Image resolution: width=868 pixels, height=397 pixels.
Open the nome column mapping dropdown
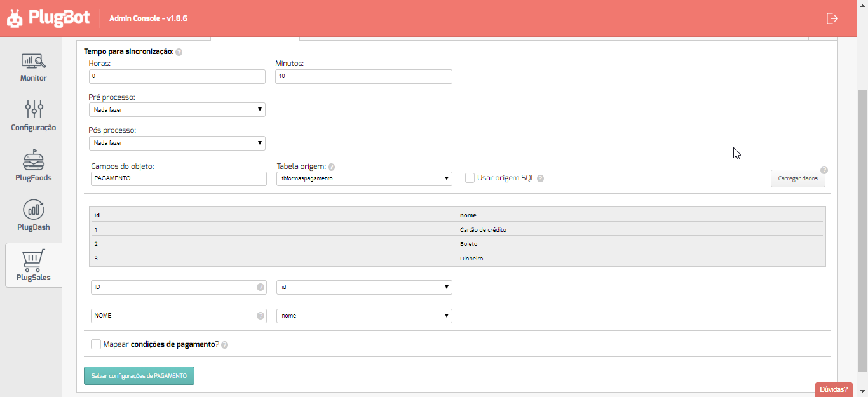364,316
